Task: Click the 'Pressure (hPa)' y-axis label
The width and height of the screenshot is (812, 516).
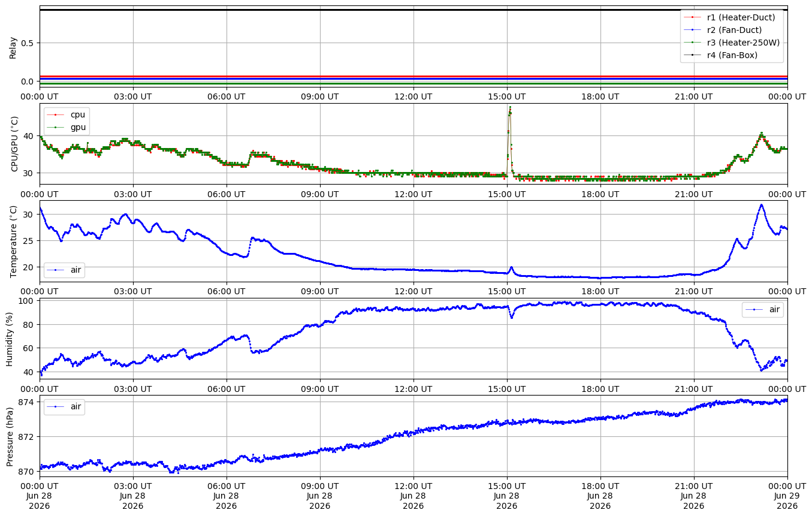Action: pos(10,436)
